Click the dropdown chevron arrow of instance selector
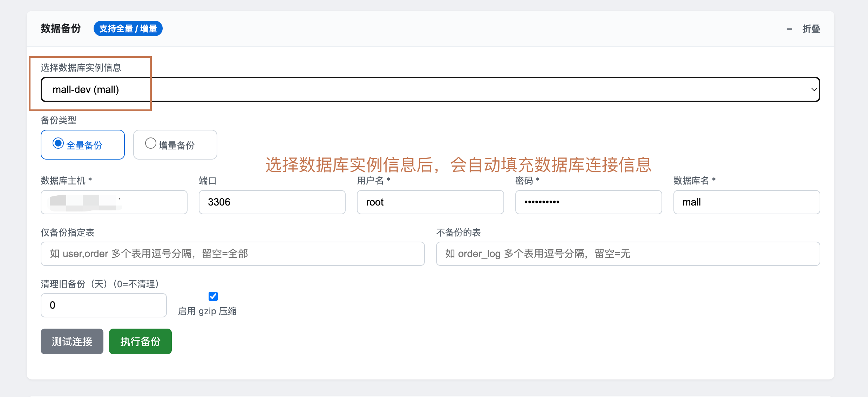 coord(814,89)
